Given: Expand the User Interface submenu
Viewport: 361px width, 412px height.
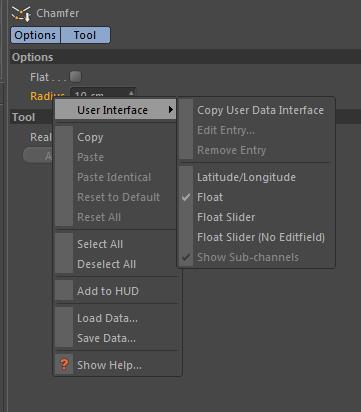Looking at the screenshot, I should pos(116,110).
